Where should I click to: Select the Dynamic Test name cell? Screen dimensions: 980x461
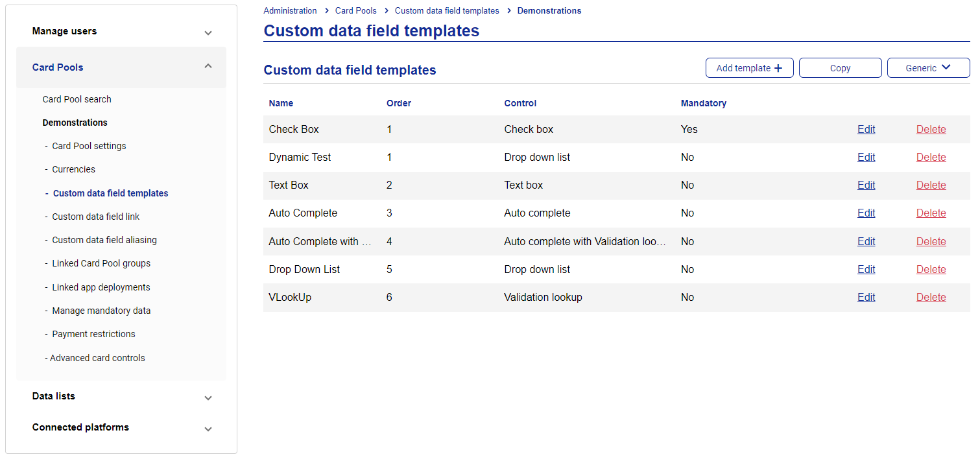(300, 157)
